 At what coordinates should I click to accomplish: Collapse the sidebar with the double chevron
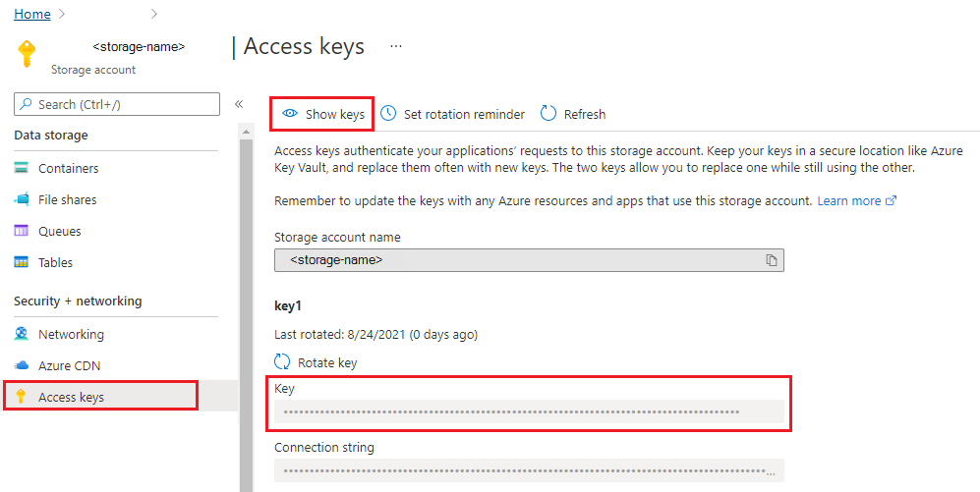coord(239,104)
